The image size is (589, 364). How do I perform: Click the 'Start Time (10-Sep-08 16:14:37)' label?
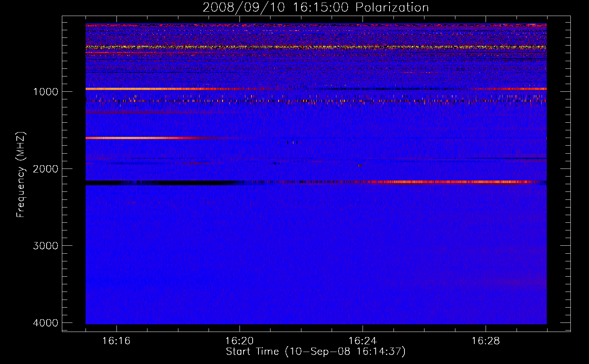click(x=316, y=352)
